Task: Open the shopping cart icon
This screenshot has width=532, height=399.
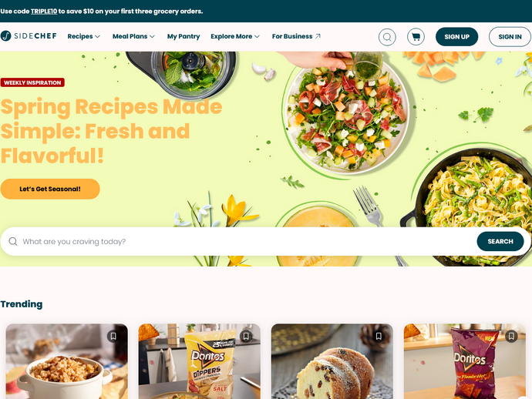Action: tap(416, 37)
